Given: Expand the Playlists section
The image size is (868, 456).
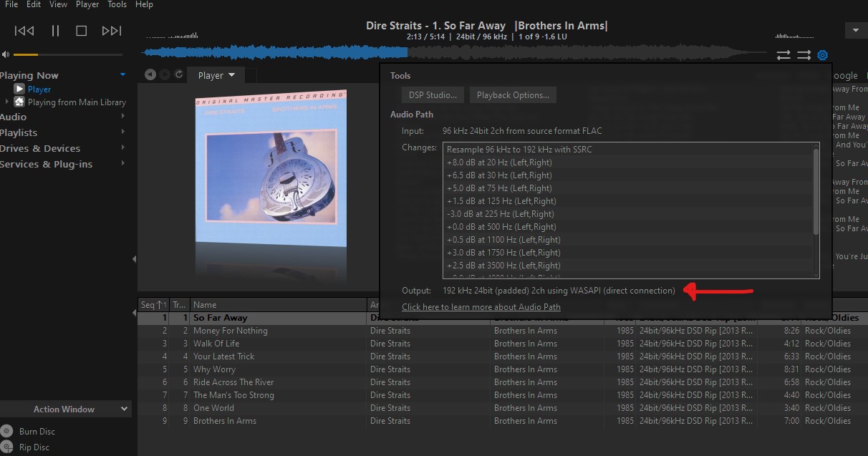Looking at the screenshot, I should point(123,132).
